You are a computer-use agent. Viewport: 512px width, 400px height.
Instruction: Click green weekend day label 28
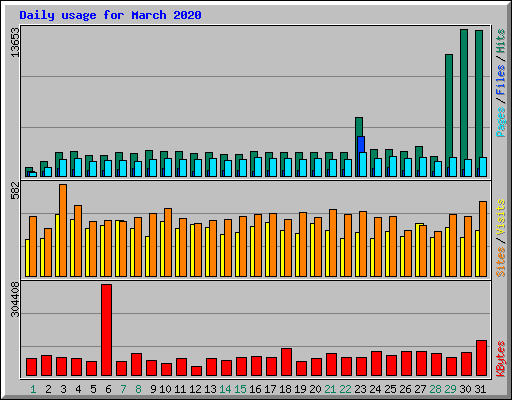coord(435,389)
